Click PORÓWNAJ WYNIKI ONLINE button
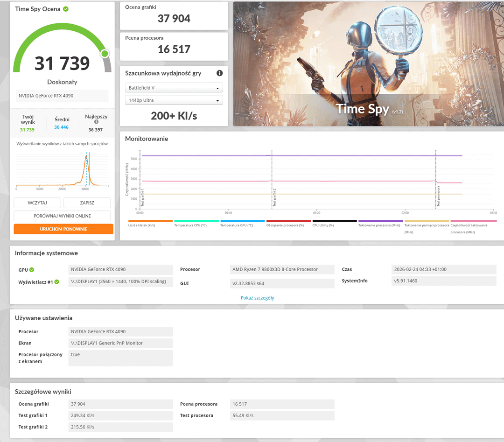Image resolution: width=504 pixels, height=442 pixels. (x=62, y=216)
